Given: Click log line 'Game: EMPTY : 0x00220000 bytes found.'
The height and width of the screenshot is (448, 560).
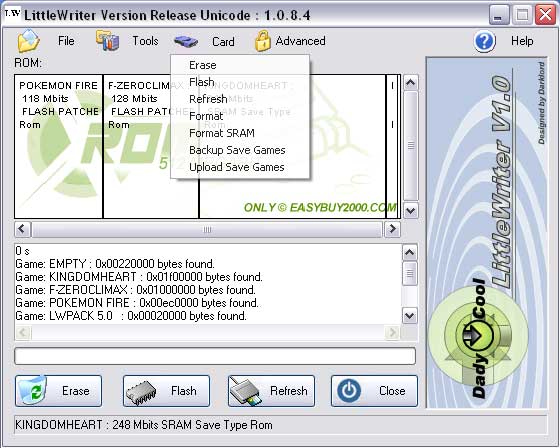Looking at the screenshot, I should tap(115, 264).
